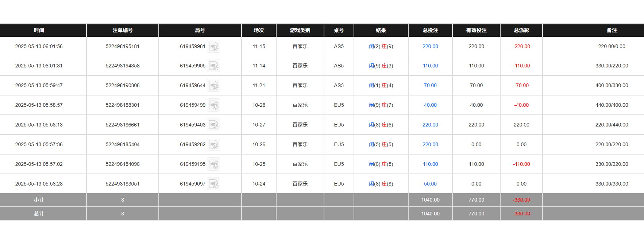Click the replay icon for round 619459403
The width and height of the screenshot is (644, 238).
coord(214,125)
